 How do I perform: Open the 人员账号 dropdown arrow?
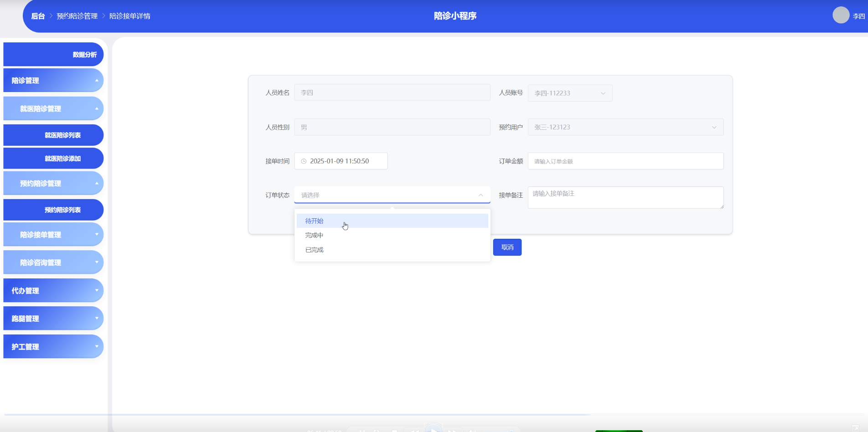[x=603, y=93]
